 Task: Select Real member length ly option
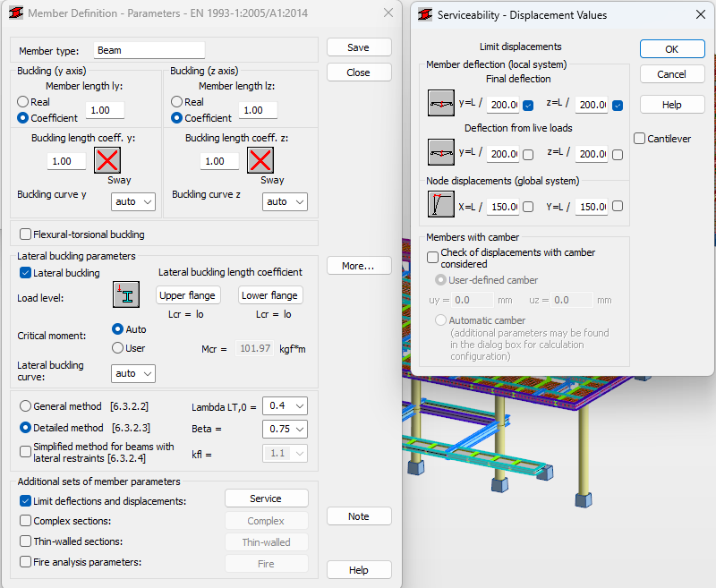pyautogui.click(x=23, y=101)
